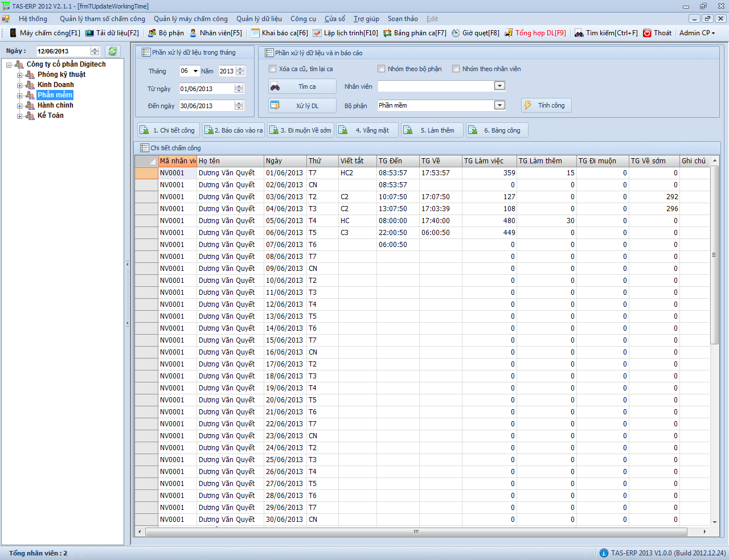Collapse the Công ty cổ phần Digitech node
Viewport: 729px width, 560px height.
(x=9, y=65)
